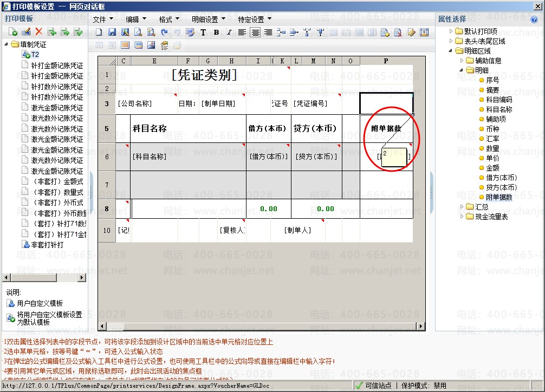Screen dimensions: 545x392
Task: Toggle align right formatting
Action: click(268, 32)
